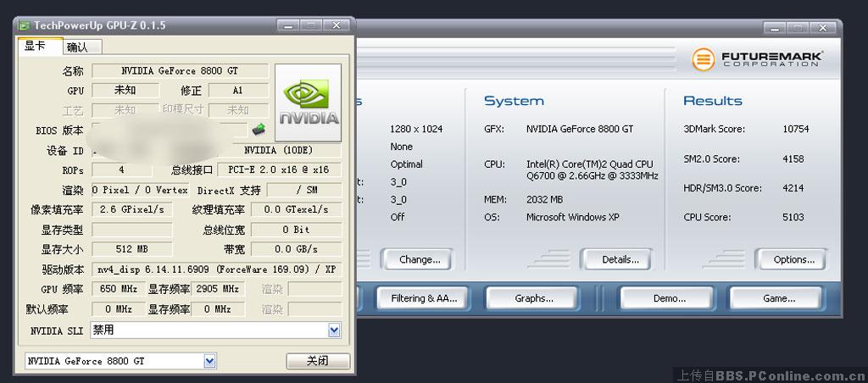This screenshot has height=383, width=868.
Task: Click the BIOS save chip icon
Action: click(x=259, y=130)
